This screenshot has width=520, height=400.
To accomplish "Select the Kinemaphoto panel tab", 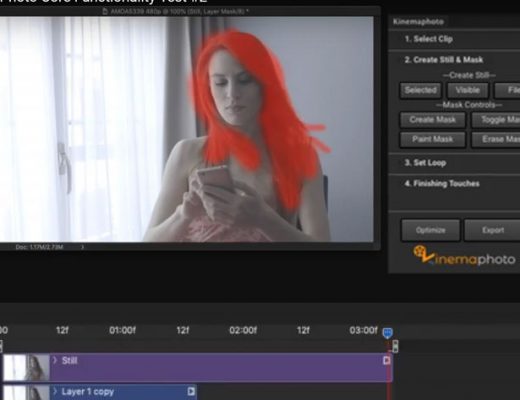I will click(418, 22).
